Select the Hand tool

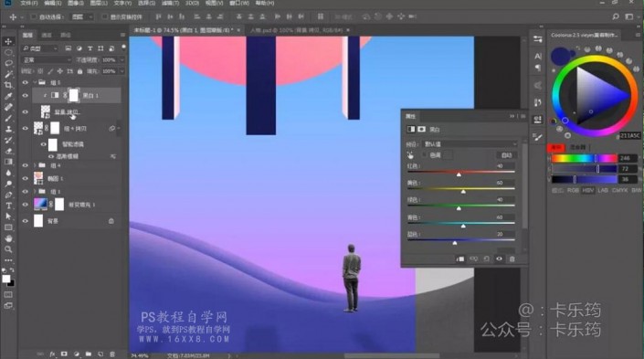click(8, 238)
